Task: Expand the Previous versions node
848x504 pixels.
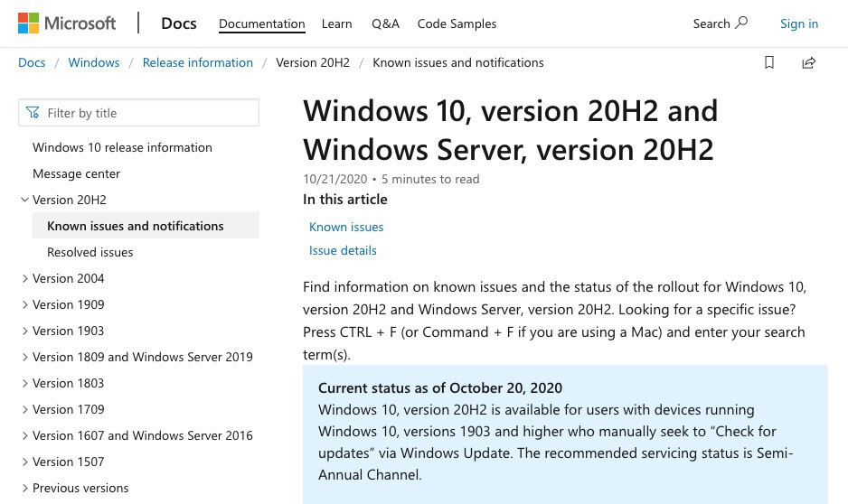Action: point(24,488)
